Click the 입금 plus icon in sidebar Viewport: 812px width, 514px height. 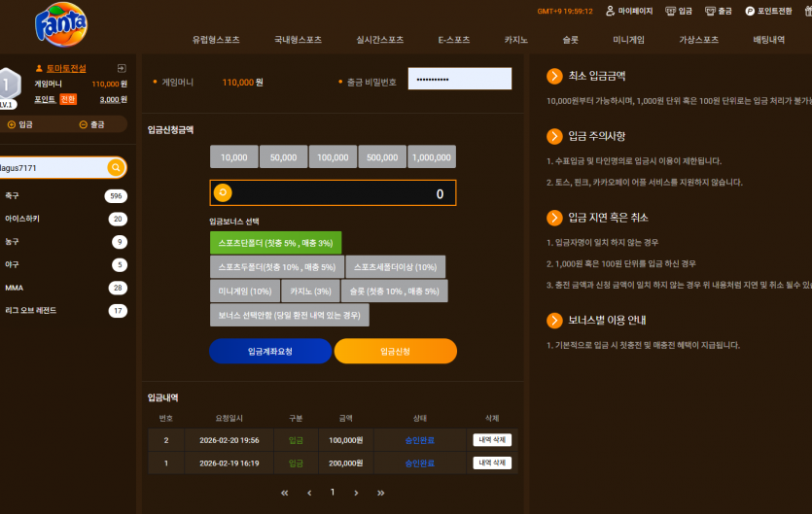tap(12, 124)
